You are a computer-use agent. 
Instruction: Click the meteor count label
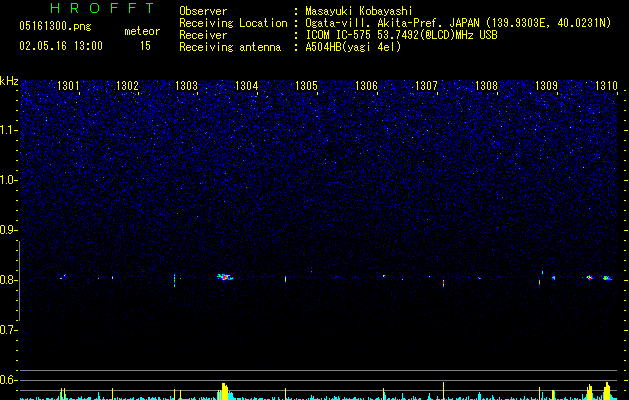click(142, 31)
